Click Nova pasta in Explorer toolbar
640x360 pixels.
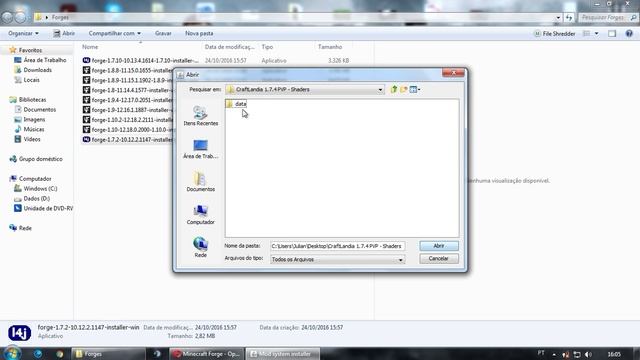(199, 33)
